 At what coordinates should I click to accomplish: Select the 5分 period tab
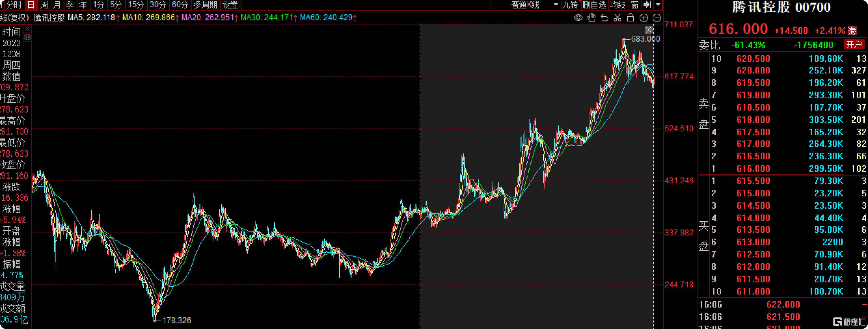click(115, 5)
